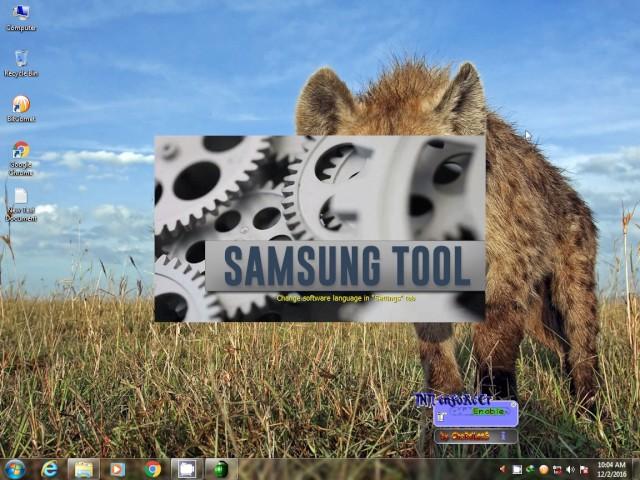Screen dimensions: 640x480
Task: Open the system volume control
Action: click(571, 469)
